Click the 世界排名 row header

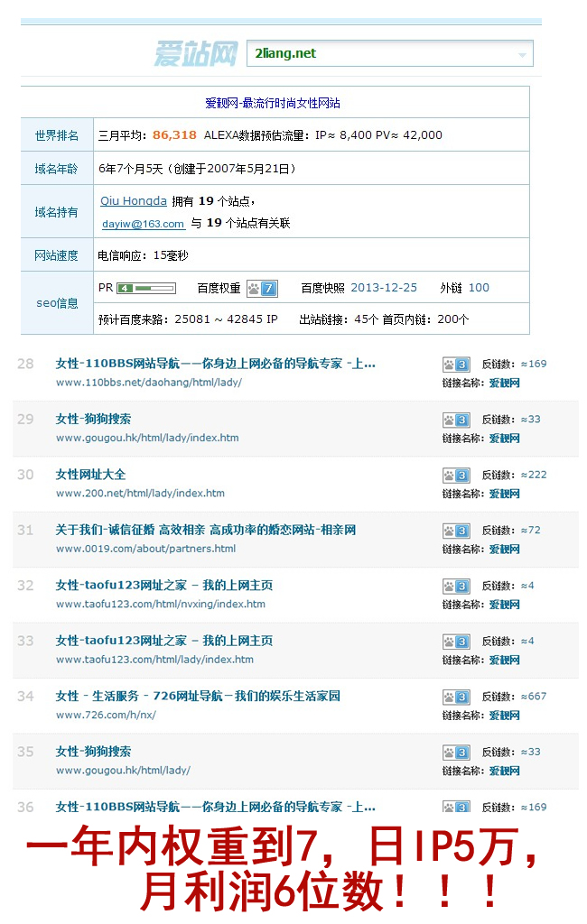[57, 135]
